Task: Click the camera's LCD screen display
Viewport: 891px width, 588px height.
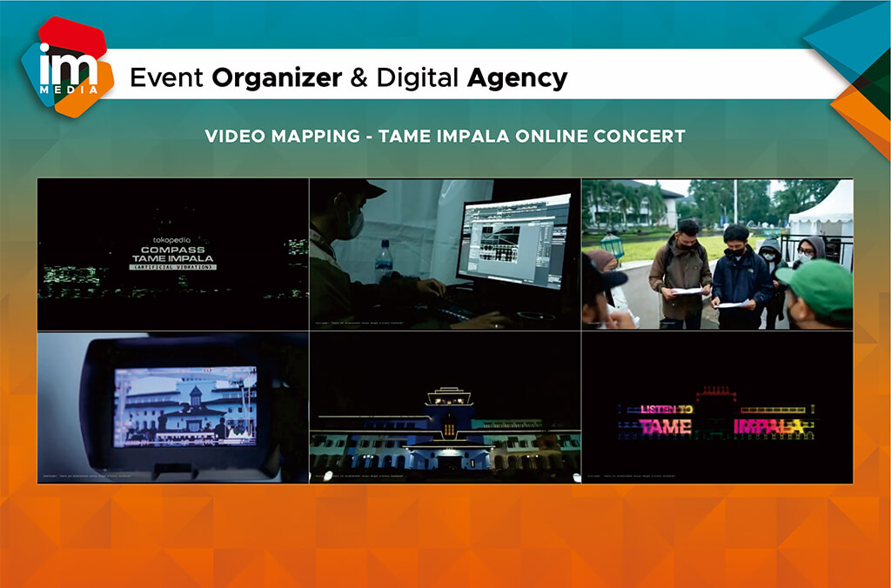Action: (x=185, y=406)
